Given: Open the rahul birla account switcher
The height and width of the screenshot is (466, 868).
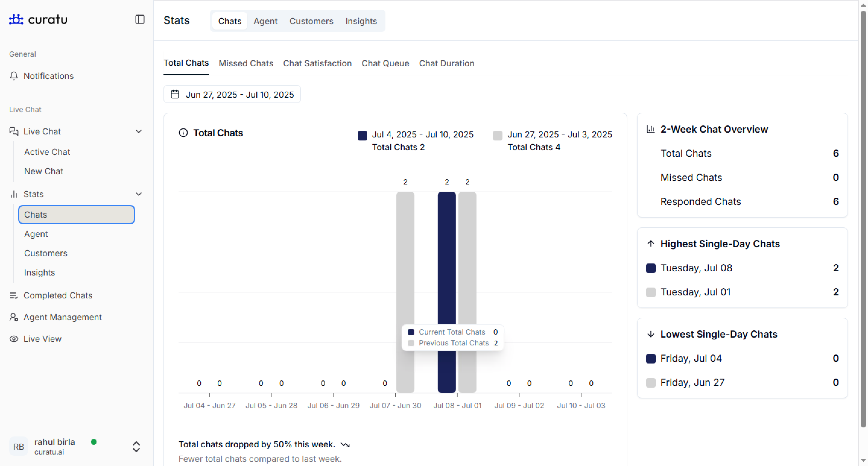Looking at the screenshot, I should coord(136,446).
